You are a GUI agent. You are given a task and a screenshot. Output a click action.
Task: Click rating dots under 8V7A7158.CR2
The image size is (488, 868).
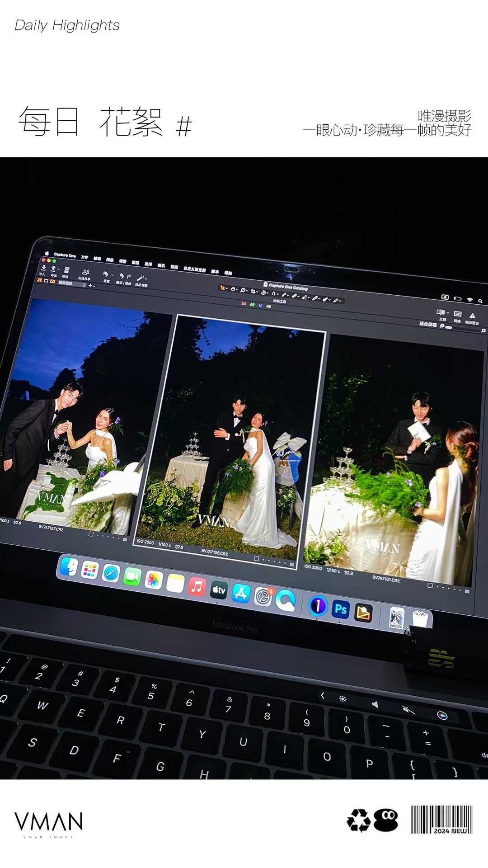pos(274,562)
